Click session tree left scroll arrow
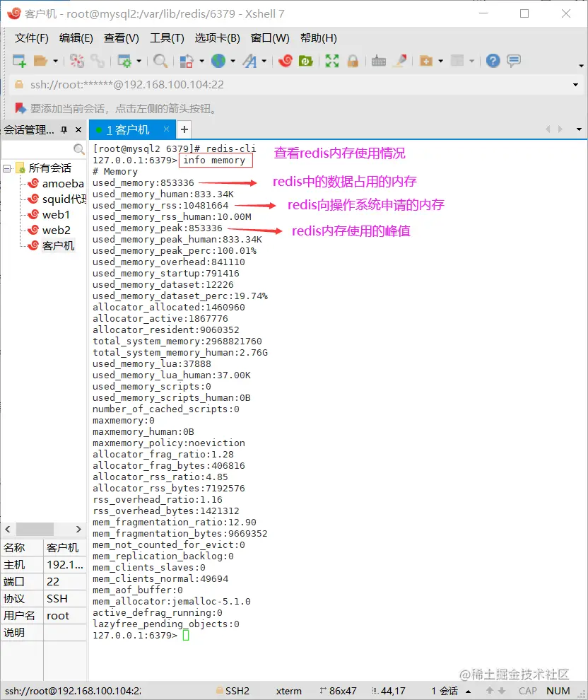 pos(8,529)
